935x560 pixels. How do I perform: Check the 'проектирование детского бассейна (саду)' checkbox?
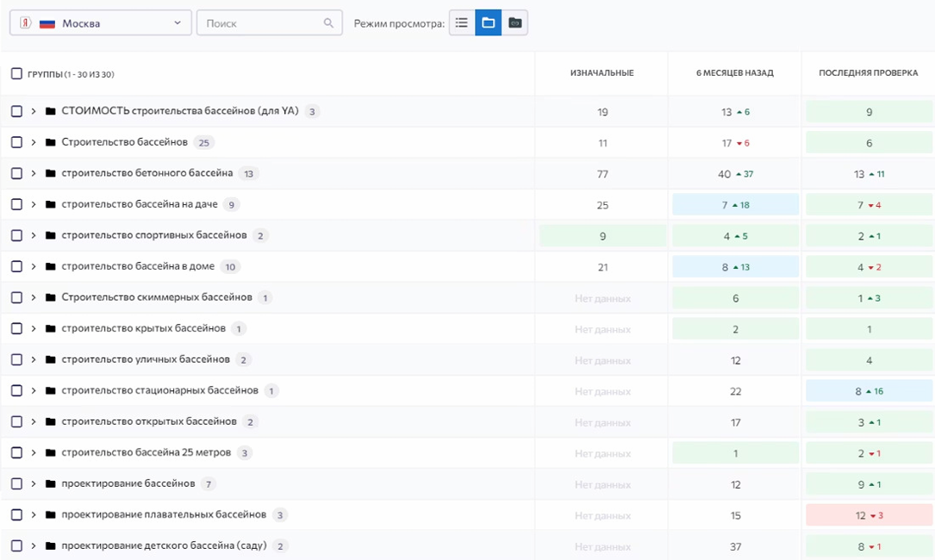[x=16, y=545]
